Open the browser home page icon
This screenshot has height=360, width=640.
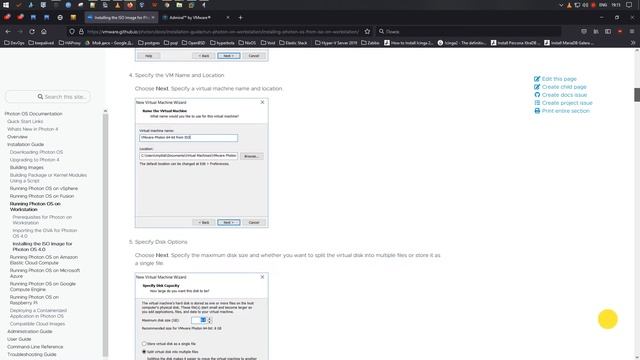(44, 31)
